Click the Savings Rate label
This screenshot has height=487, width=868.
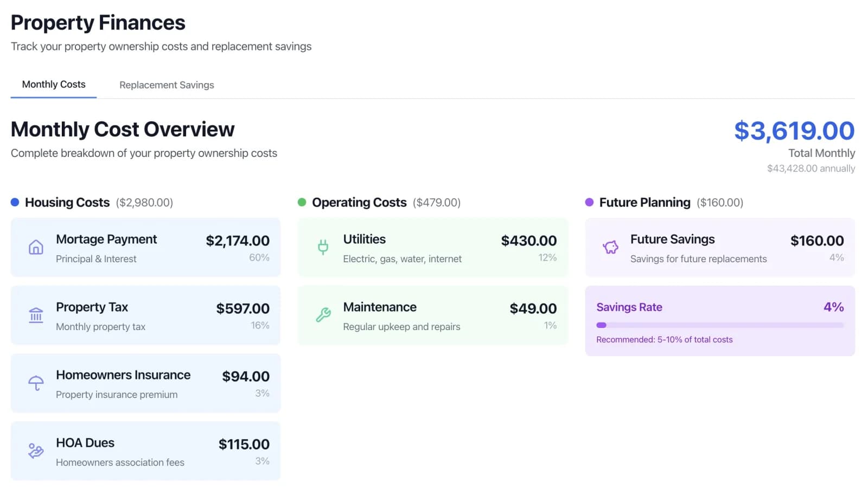(629, 307)
